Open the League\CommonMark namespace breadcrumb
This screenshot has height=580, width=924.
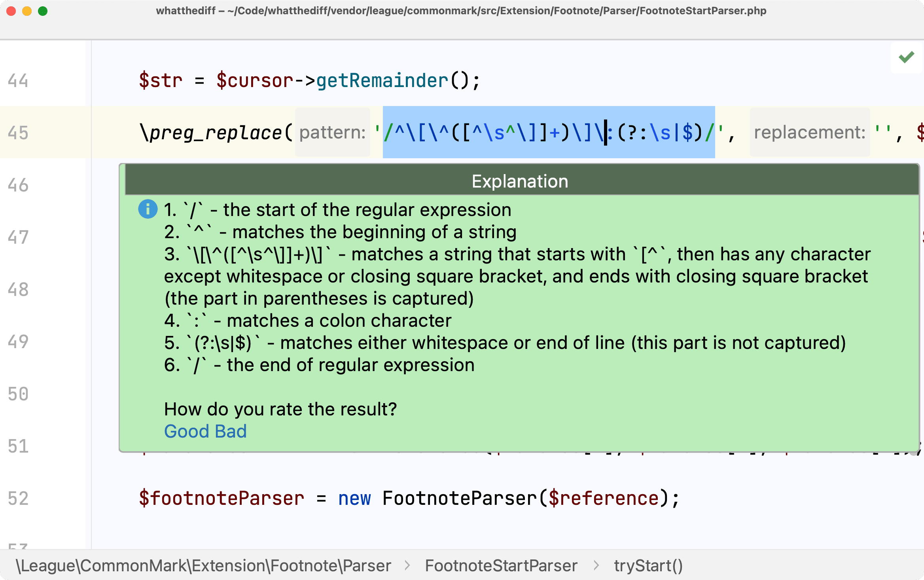[203, 566]
